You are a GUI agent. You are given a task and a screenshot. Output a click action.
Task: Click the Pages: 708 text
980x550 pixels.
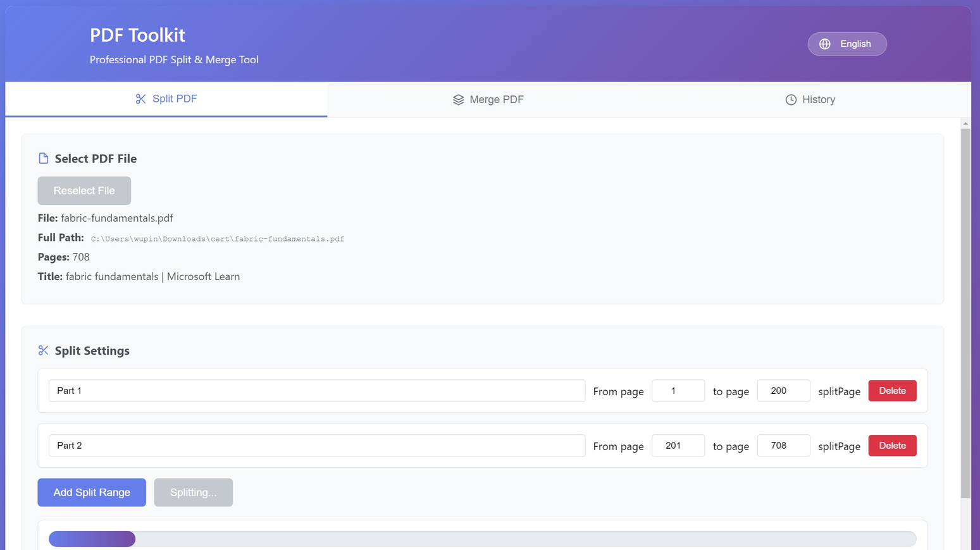64,257
